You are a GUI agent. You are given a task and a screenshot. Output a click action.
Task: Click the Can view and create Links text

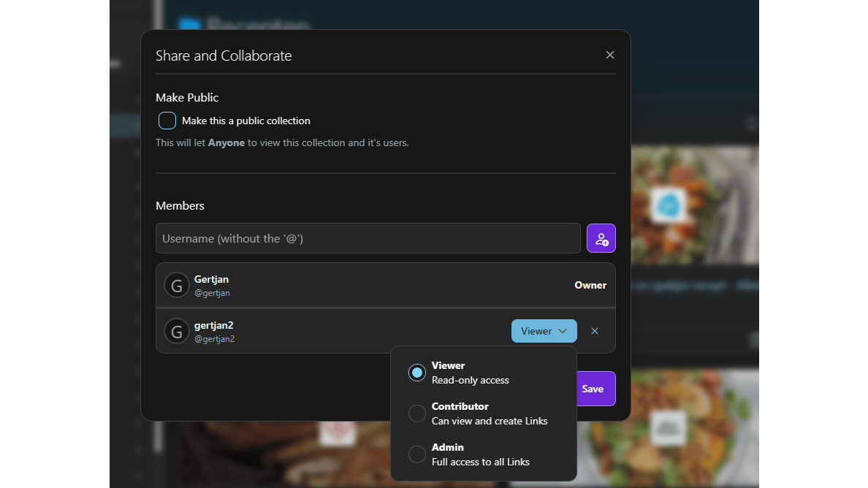point(489,421)
